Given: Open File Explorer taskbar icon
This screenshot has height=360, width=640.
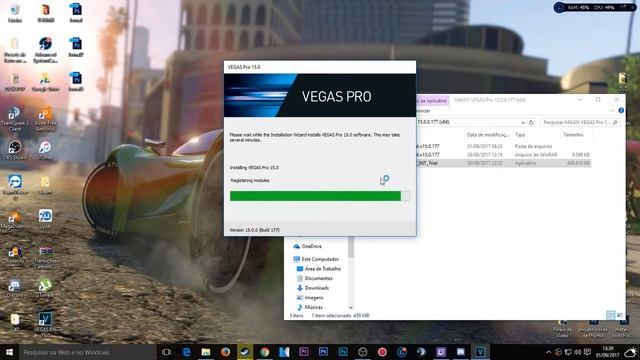Looking at the screenshot, I should coord(206,352).
